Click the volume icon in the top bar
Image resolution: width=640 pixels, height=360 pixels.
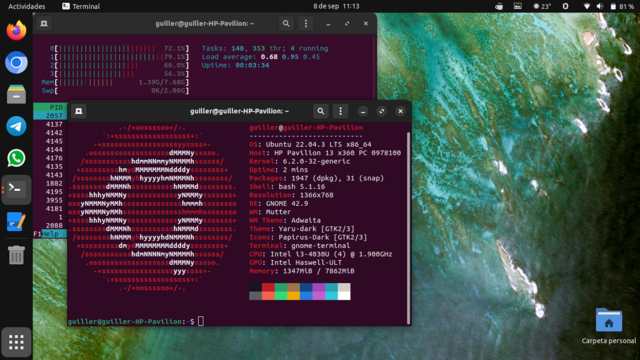point(600,6)
